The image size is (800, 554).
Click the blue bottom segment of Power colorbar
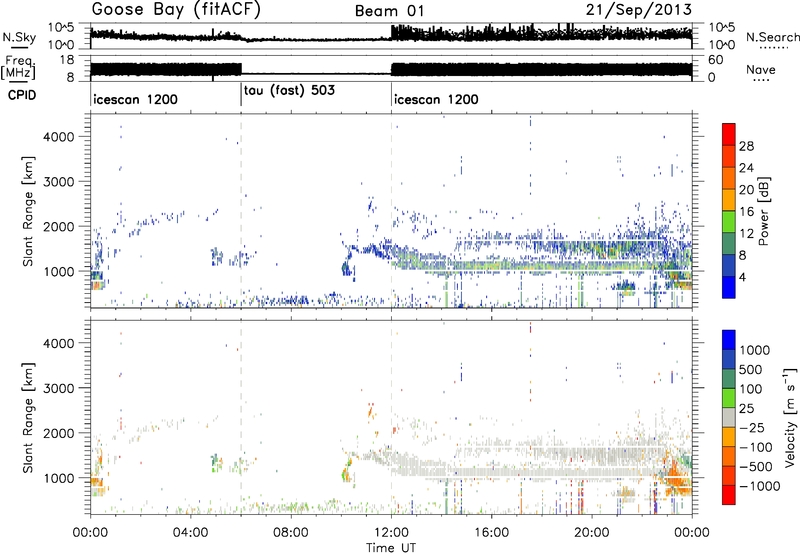tap(729, 287)
